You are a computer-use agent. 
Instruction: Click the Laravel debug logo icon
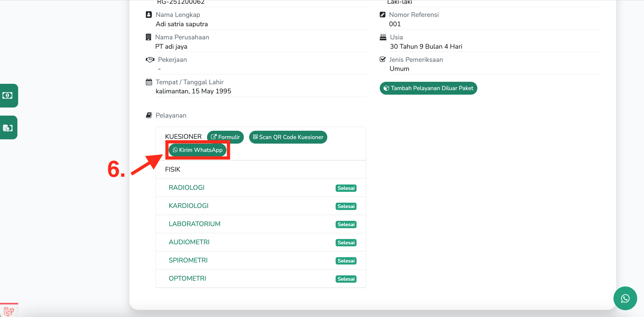point(9,311)
